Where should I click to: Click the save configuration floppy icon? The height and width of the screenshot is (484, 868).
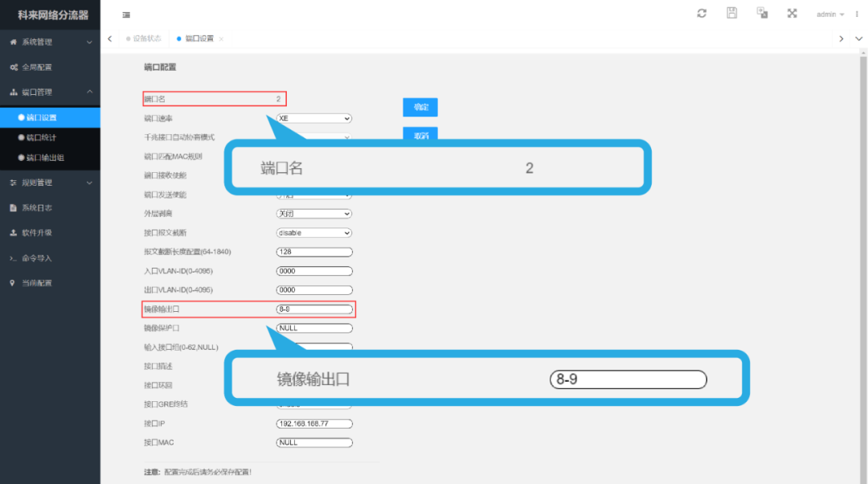732,14
